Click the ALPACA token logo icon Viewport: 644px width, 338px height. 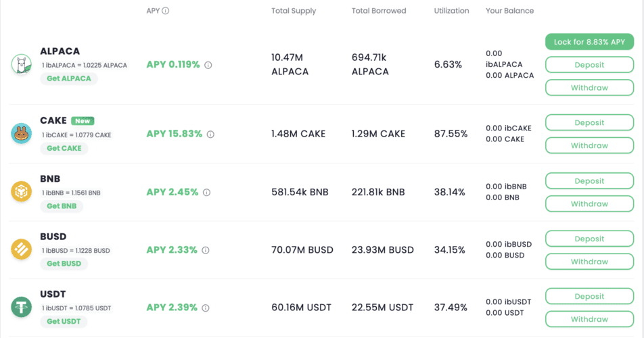(22, 64)
